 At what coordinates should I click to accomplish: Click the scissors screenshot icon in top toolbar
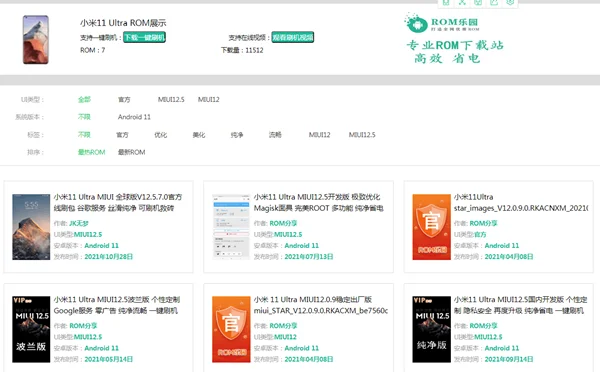462,2
